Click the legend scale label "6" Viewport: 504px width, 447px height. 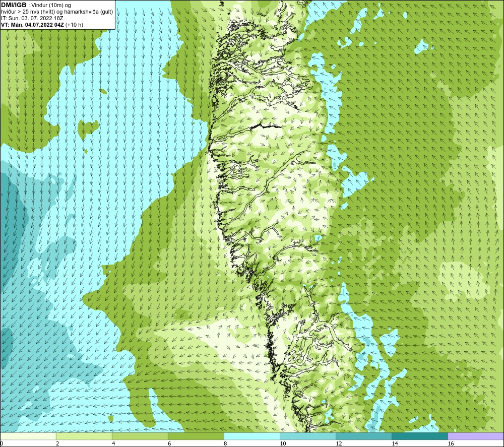click(x=169, y=444)
